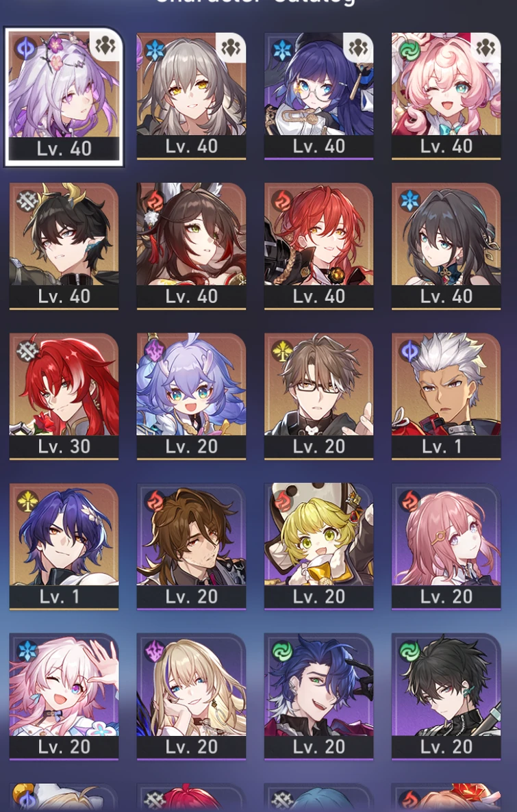
Task: Select brown-haired fox-eared woman Lv. 40 card
Action: [191, 246]
